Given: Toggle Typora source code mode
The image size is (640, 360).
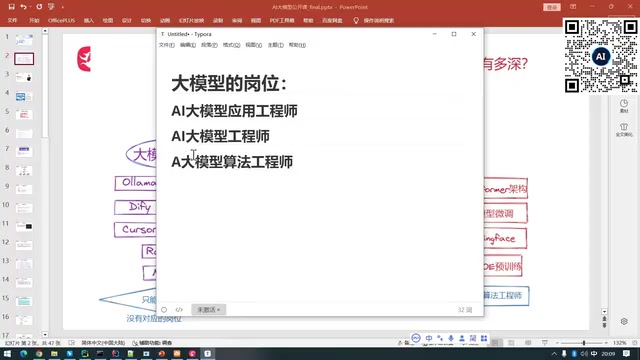Looking at the screenshot, I should click(x=179, y=310).
